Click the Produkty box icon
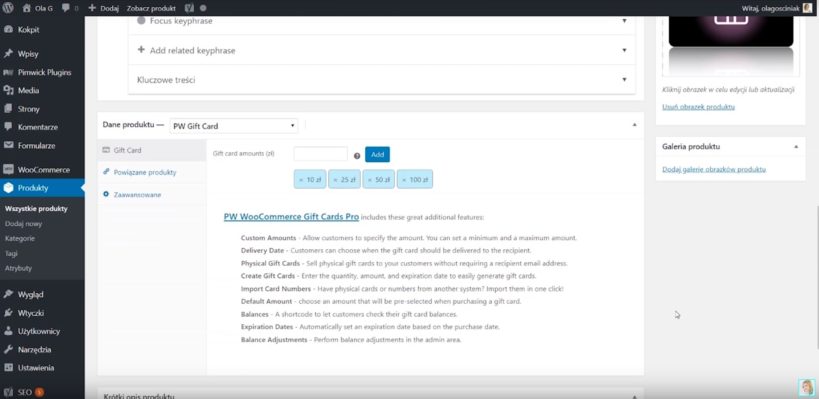 (8, 188)
